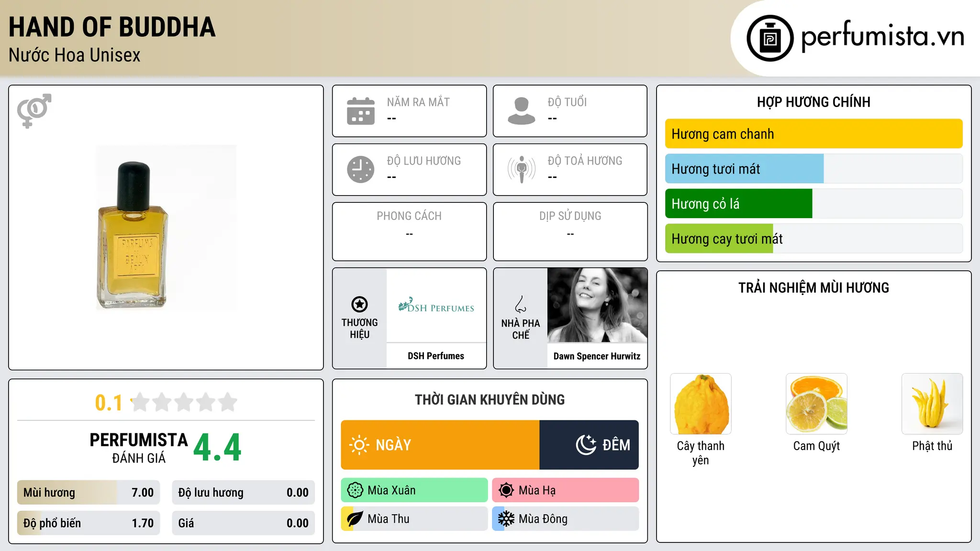Select the Phật thủ note image

(932, 404)
